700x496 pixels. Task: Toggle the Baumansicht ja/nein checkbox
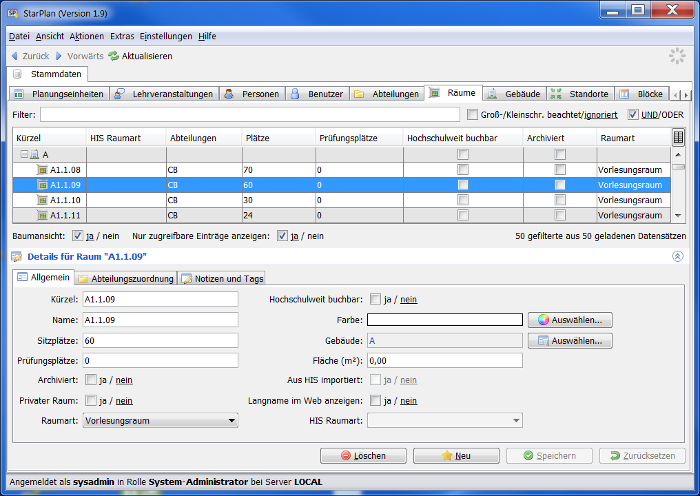pyautogui.click(x=78, y=236)
